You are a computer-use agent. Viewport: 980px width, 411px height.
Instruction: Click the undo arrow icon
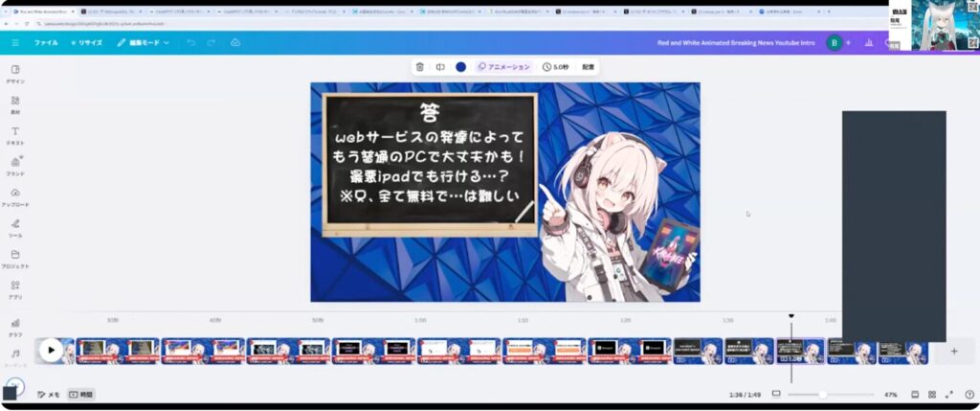[191, 43]
